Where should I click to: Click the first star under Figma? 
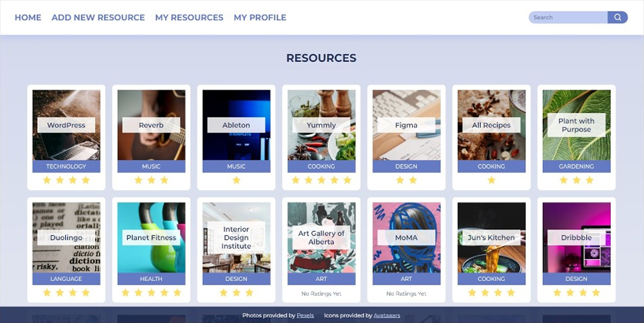[400, 180]
